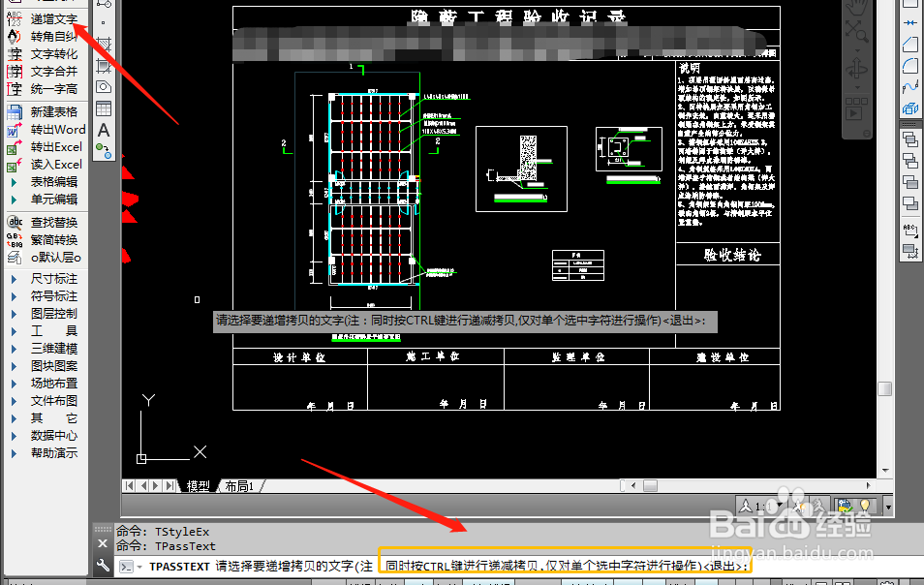
Task: Expand the 图层控制 menu group
Action: click(x=46, y=314)
